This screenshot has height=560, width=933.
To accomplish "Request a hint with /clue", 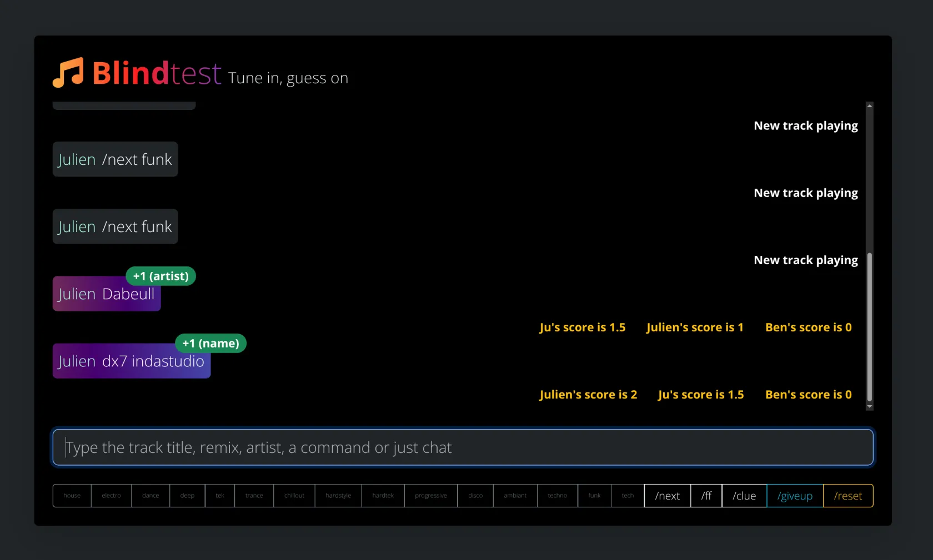I will pos(744,496).
